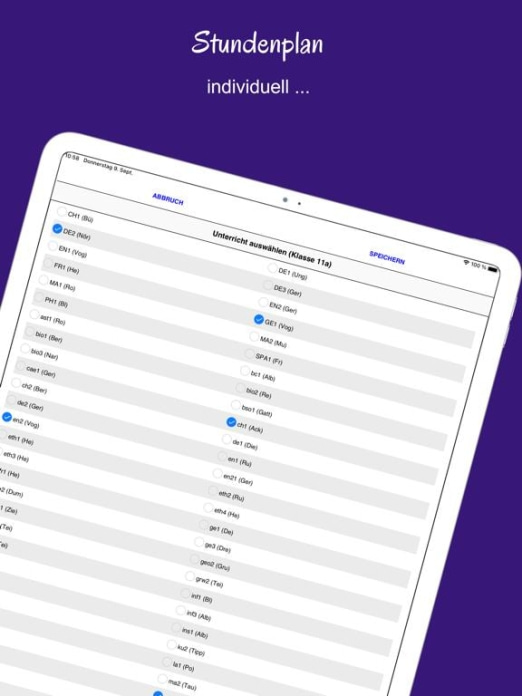Image resolution: width=522 pixels, height=696 pixels.
Task: Tick the eth4 (He) course
Action: (208, 507)
